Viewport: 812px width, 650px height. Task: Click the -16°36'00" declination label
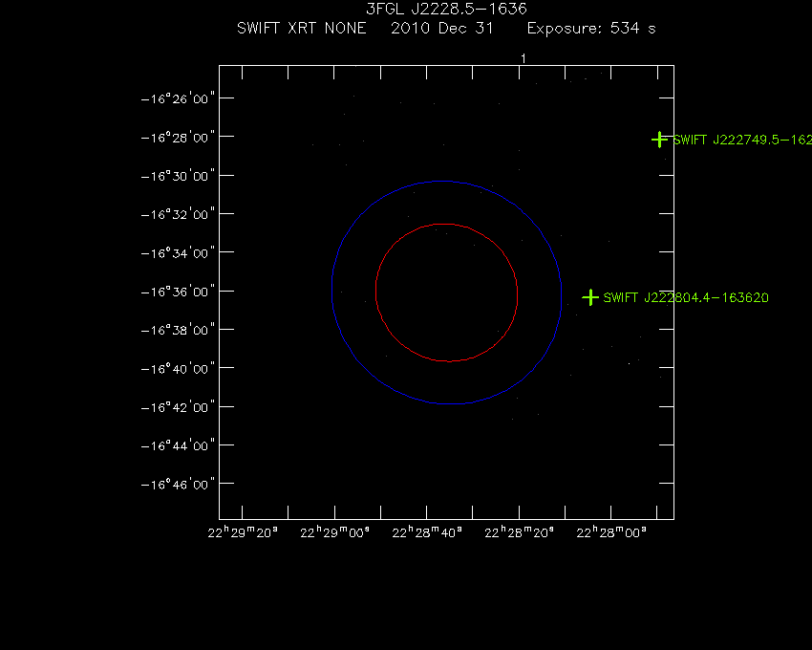(x=178, y=292)
